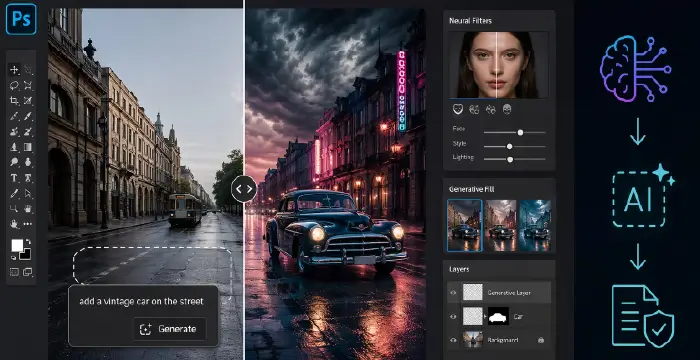The width and height of the screenshot is (700, 360).
Task: Choose the fourth skull-like Neural Filter icon
Action: tap(507, 109)
